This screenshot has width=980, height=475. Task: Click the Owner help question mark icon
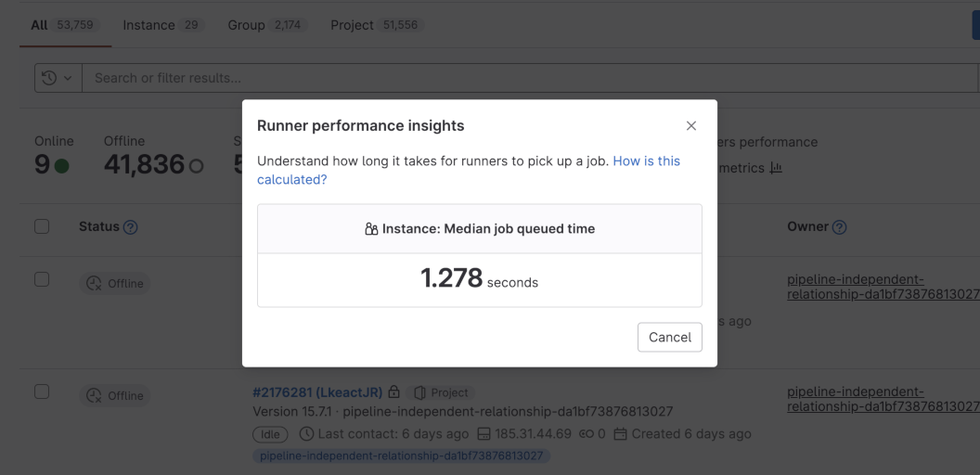click(839, 227)
